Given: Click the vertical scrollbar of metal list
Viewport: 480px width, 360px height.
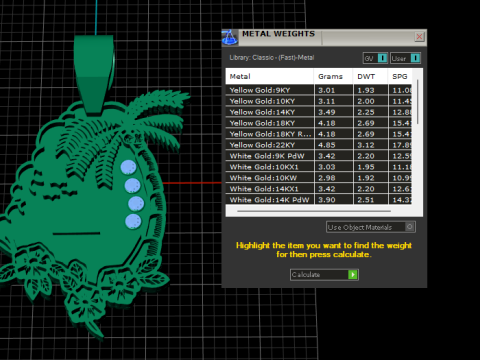Looking at the screenshot, I should click(417, 102).
